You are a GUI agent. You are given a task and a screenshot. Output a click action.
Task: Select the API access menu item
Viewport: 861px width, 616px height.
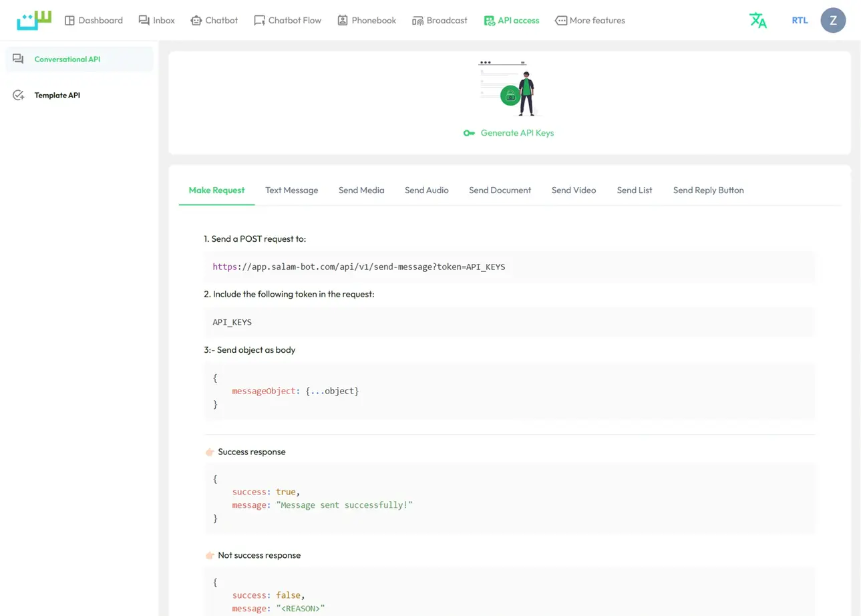tap(512, 21)
